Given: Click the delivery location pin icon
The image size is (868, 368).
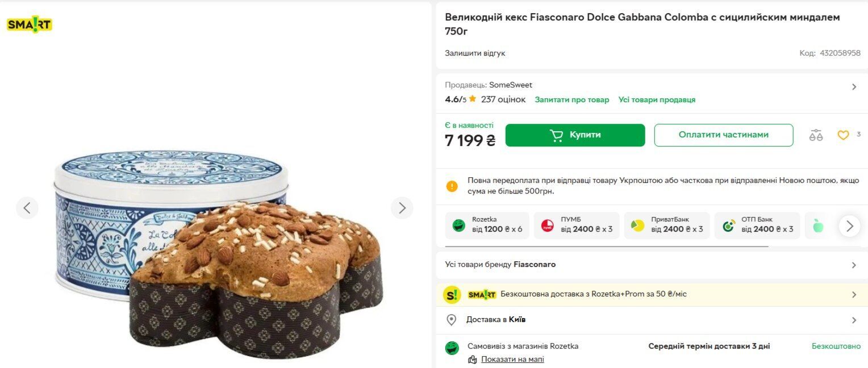Looking at the screenshot, I should point(452,320).
